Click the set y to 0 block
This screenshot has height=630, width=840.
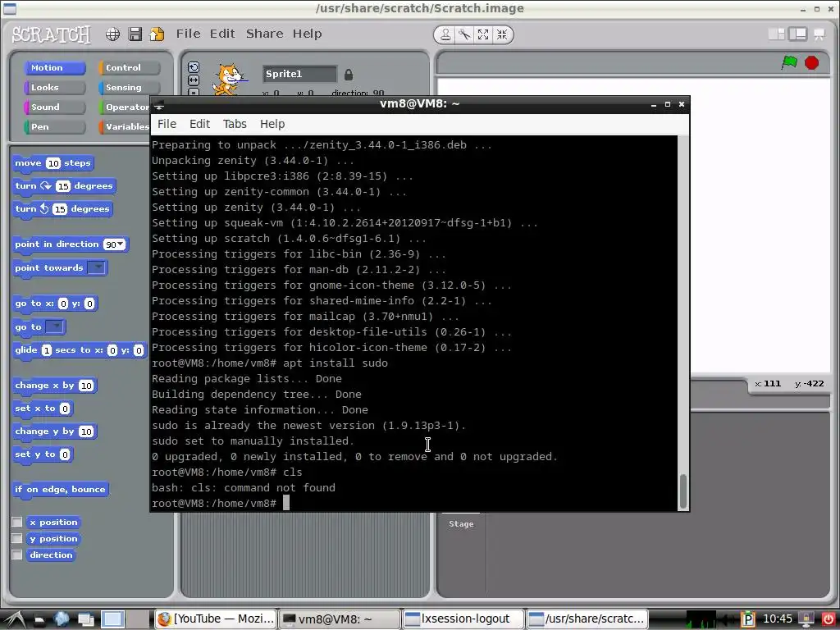click(x=43, y=454)
